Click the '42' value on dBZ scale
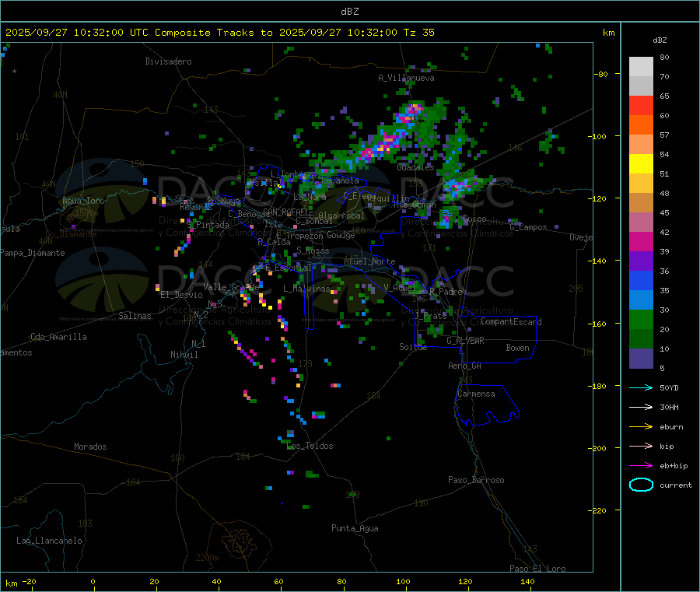700x592 pixels. click(664, 232)
